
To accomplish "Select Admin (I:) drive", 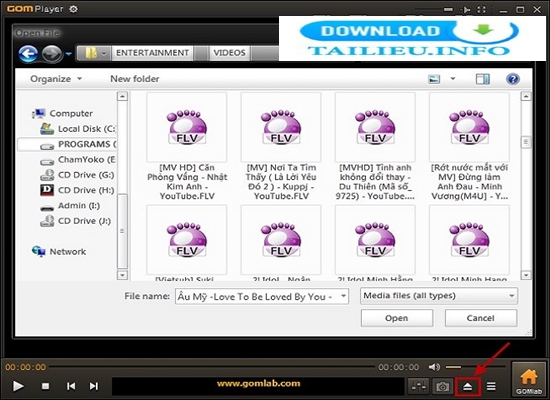I will pos(70,206).
